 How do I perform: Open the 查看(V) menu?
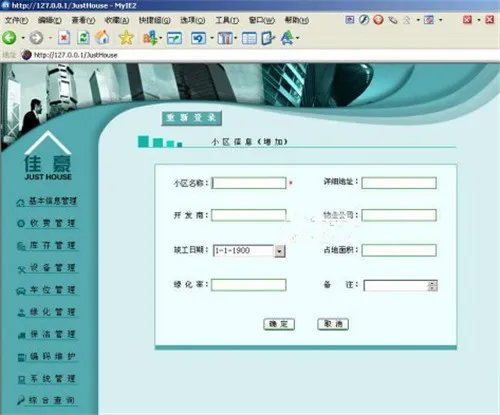coord(83,20)
